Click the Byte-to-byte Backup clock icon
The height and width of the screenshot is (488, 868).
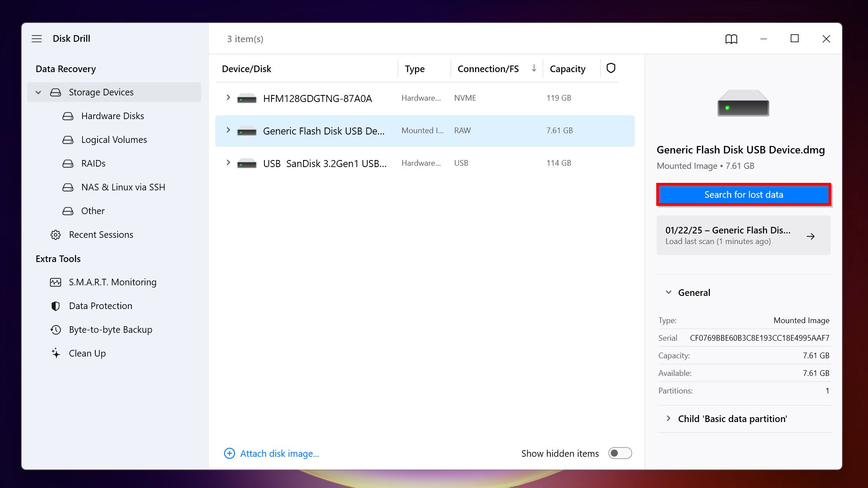pos(56,330)
